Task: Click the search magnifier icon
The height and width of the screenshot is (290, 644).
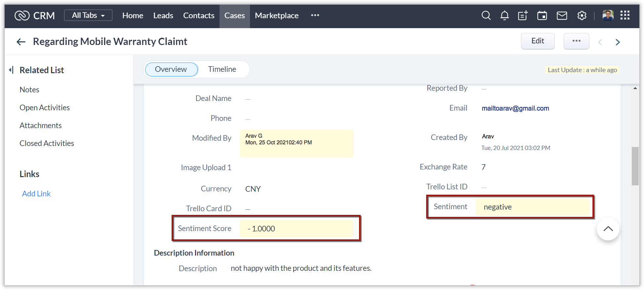Action: point(486,16)
